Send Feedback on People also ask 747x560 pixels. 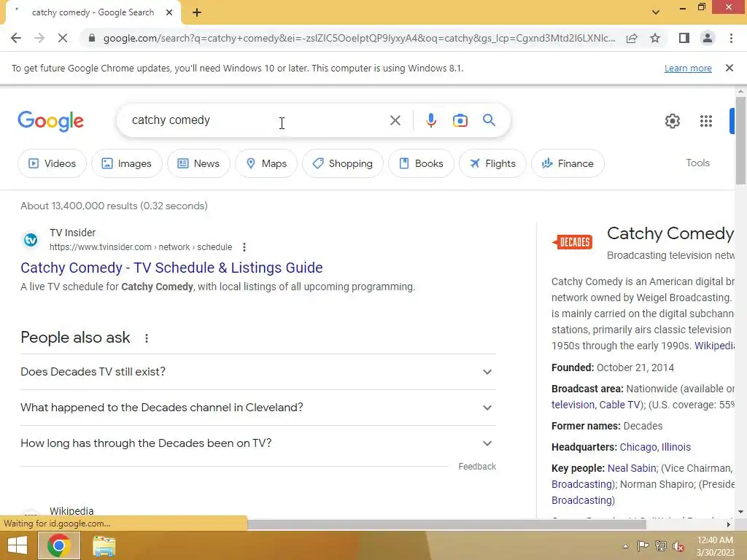[x=477, y=467]
